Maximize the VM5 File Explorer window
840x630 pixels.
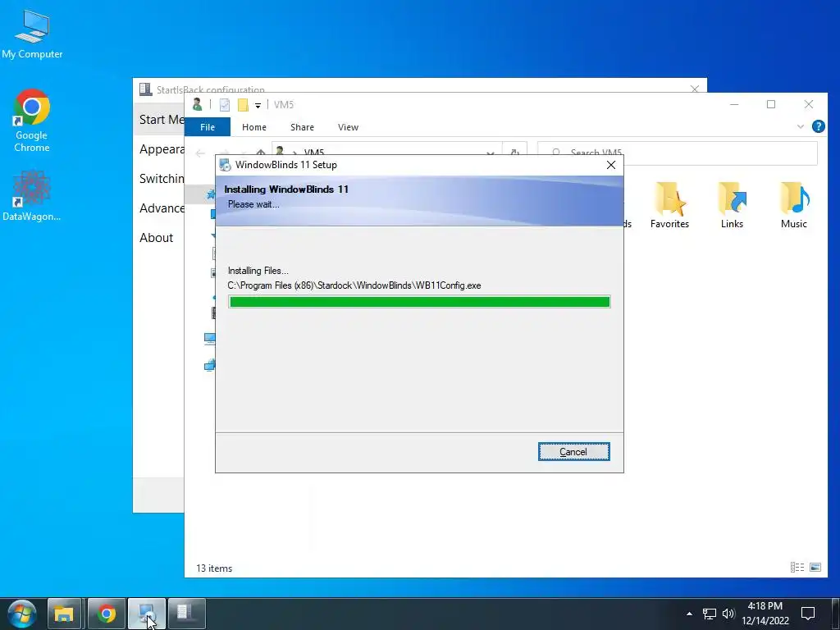tap(771, 104)
